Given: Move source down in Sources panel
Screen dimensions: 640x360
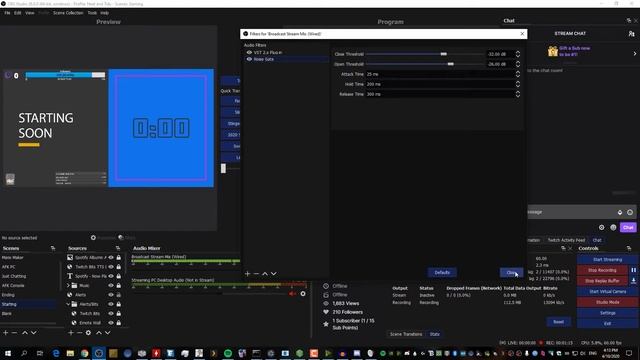Looking at the screenshot, I should [107, 333].
